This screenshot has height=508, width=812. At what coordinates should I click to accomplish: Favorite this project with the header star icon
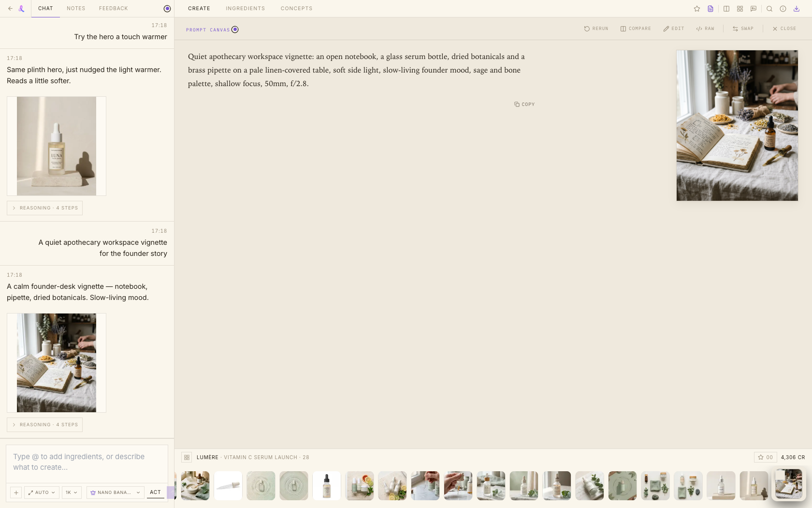[697, 9]
